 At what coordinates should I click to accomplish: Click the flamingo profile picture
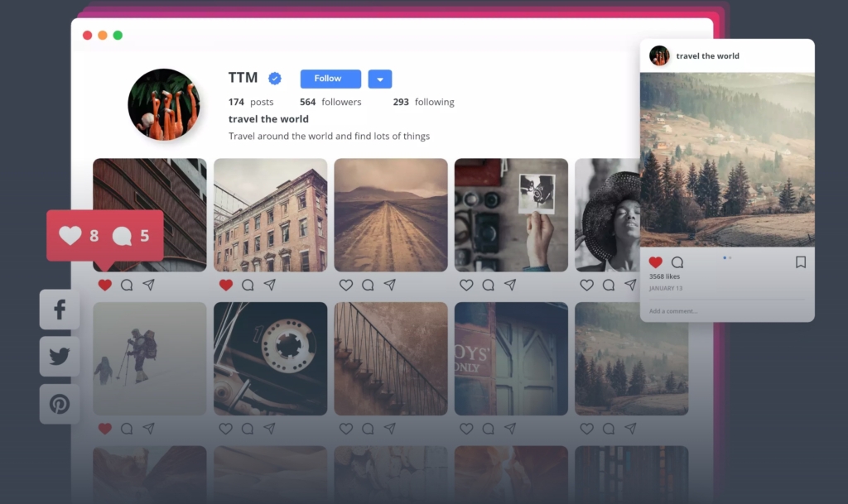[164, 104]
